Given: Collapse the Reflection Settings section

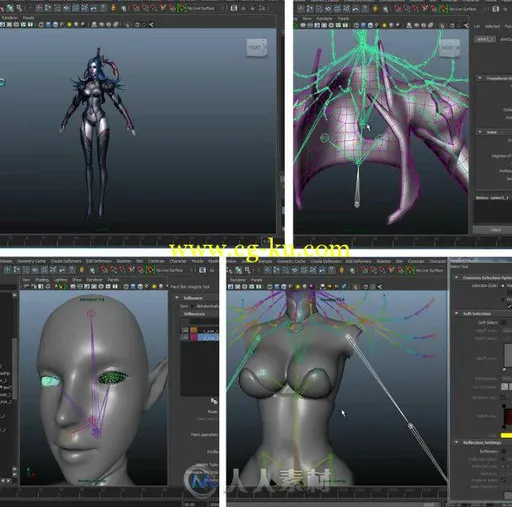Looking at the screenshot, I should pyautogui.click(x=456, y=442).
